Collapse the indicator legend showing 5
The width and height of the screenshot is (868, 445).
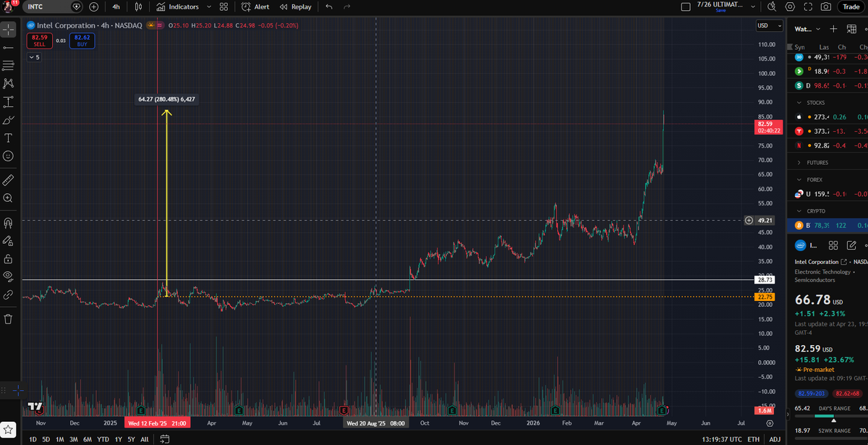point(35,57)
